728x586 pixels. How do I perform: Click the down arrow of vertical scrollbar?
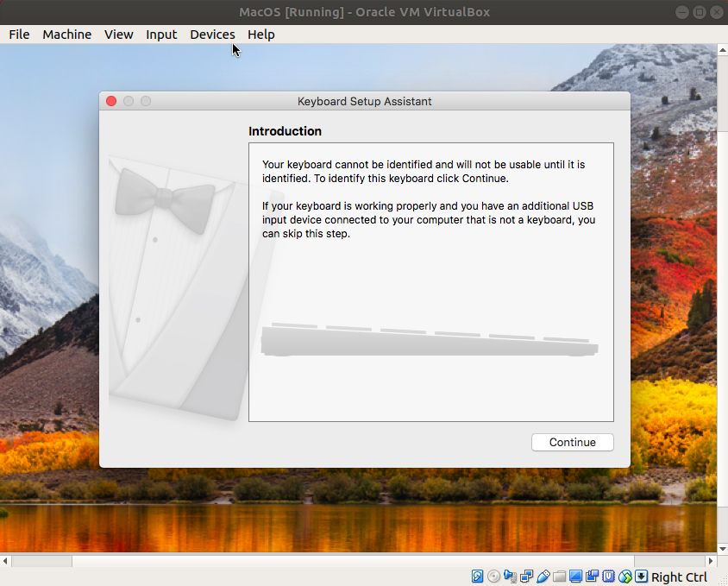[x=723, y=549]
